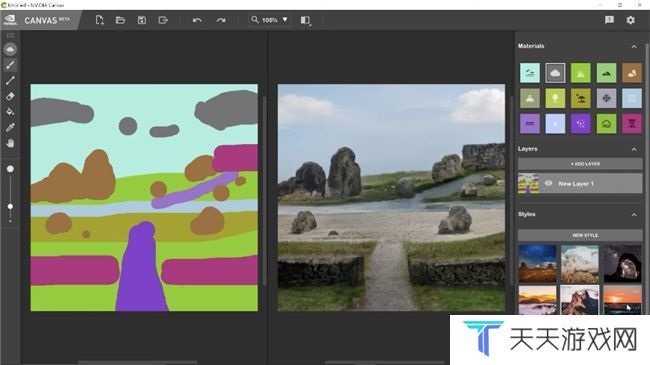Screen dimensions: 650x365
Task: Select the Line tool
Action: tap(10, 80)
